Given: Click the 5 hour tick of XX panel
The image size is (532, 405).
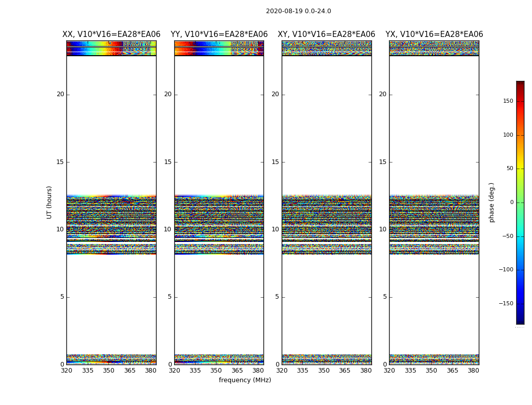Looking at the screenshot, I should pyautogui.click(x=62, y=297).
